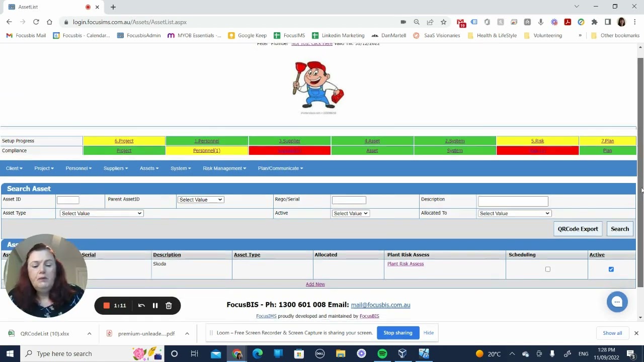Click the Search button

pos(620,229)
